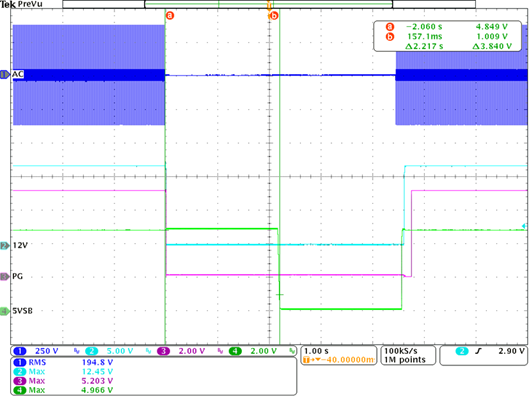Click the cursor delta 2.217 s readout
Screen dimensions: 529x396
coord(424,46)
